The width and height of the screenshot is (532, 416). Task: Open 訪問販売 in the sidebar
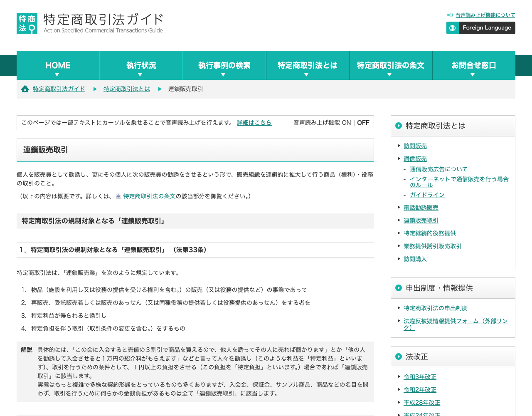coord(415,146)
